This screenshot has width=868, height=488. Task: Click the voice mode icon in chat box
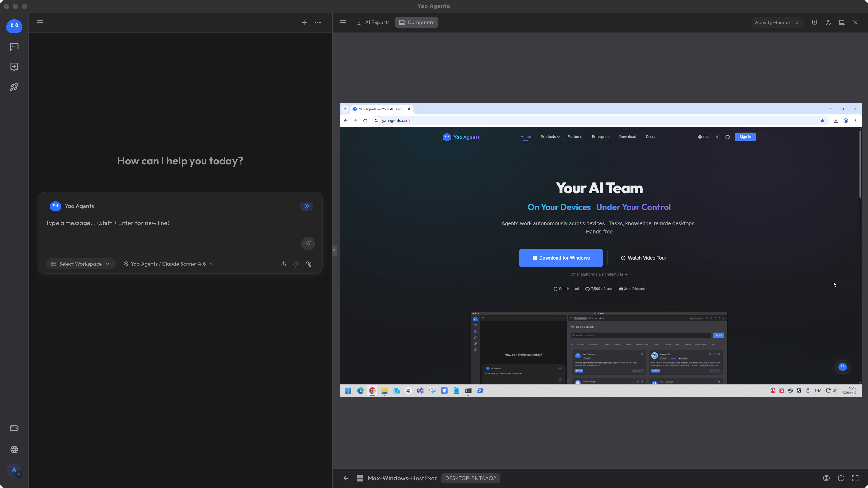point(309,264)
